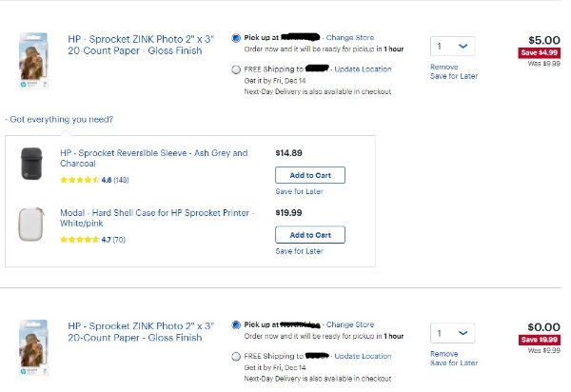The height and width of the screenshot is (392, 571).
Task: Select Pick up option for second item
Action: [x=236, y=324]
